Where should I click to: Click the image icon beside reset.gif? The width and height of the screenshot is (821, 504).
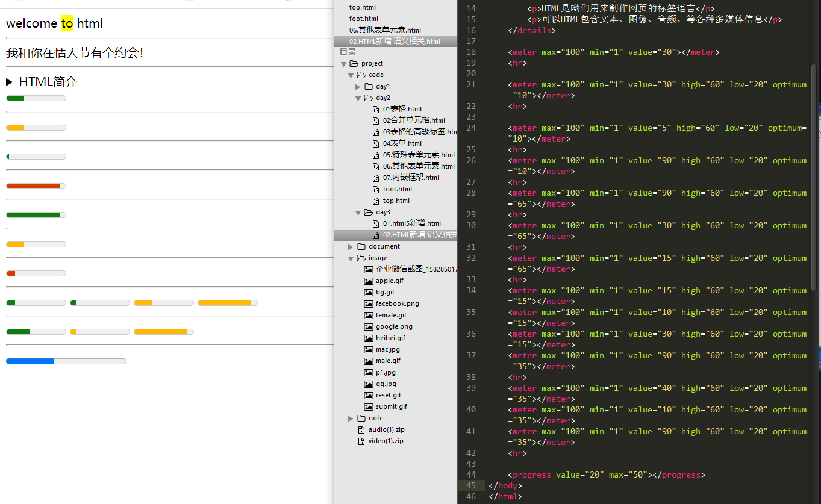(368, 395)
